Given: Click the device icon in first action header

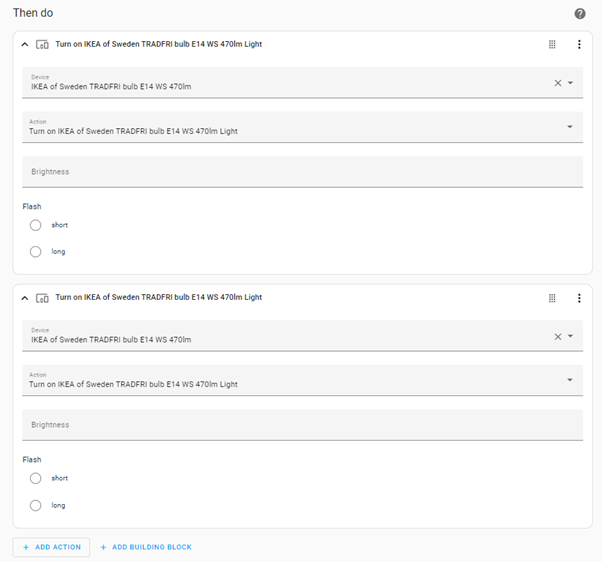Looking at the screenshot, I should 42,45.
